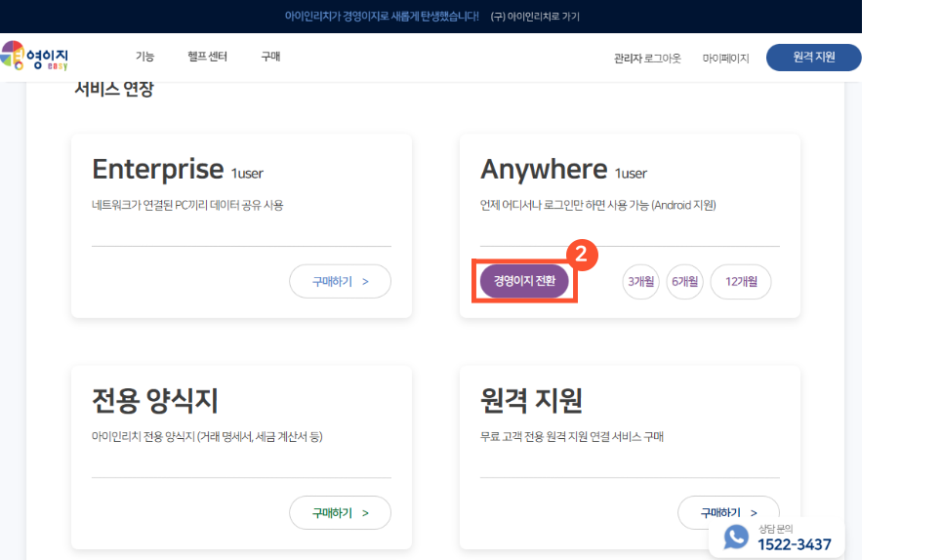
Task: Click the speech bubble consultation icon
Action: (x=736, y=538)
